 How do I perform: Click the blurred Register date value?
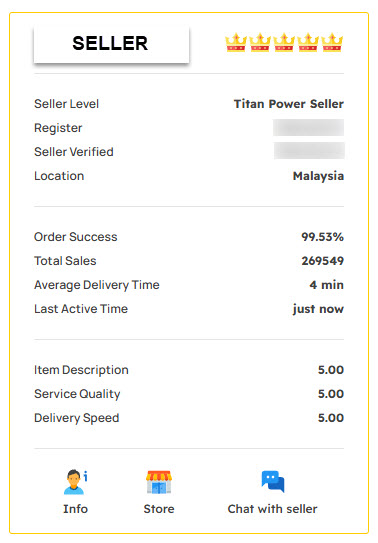tap(308, 128)
